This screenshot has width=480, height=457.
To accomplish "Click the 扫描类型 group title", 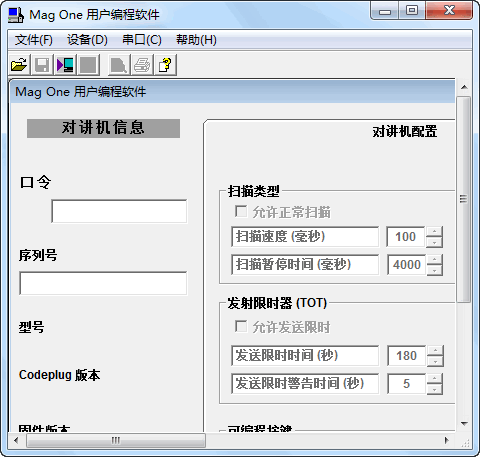I will click(254, 191).
